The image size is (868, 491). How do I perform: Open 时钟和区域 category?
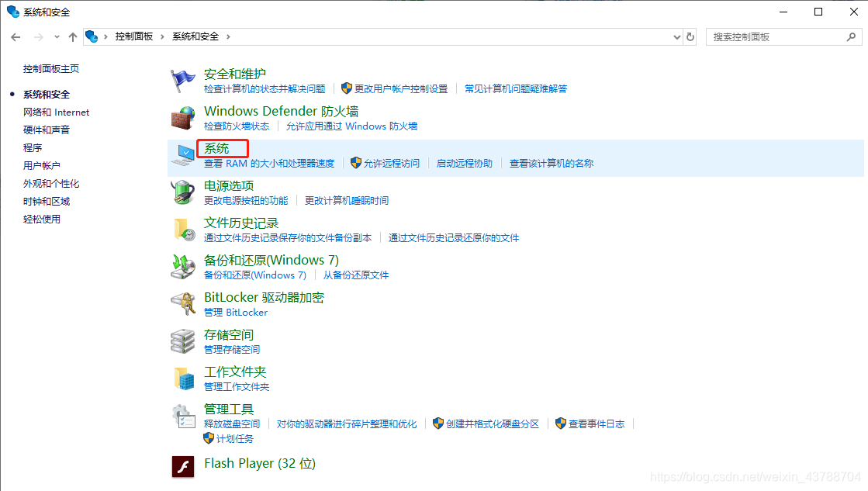47,202
